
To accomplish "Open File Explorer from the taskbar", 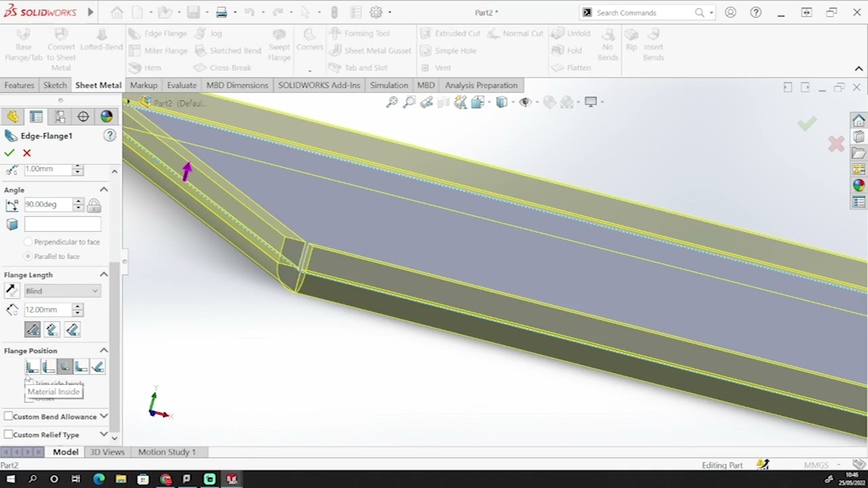I will tap(121, 479).
